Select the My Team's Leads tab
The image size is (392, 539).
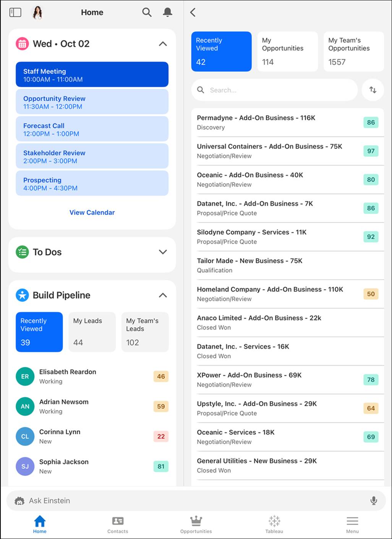point(145,332)
